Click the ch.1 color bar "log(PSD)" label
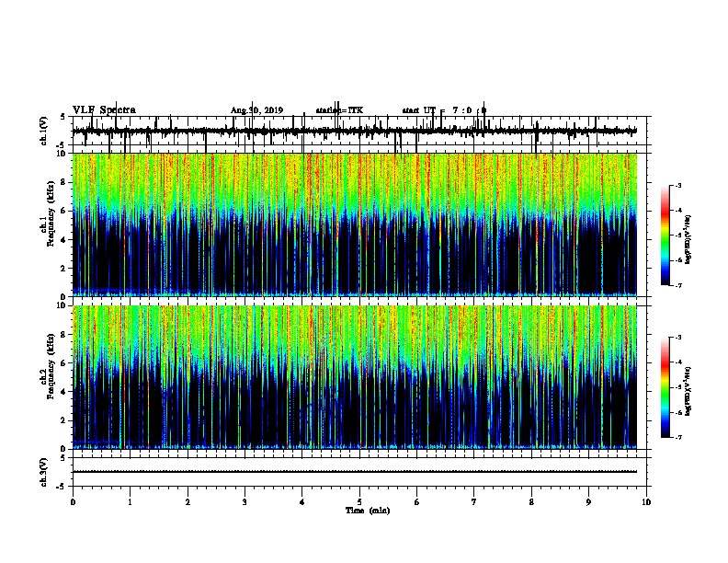 688,240
